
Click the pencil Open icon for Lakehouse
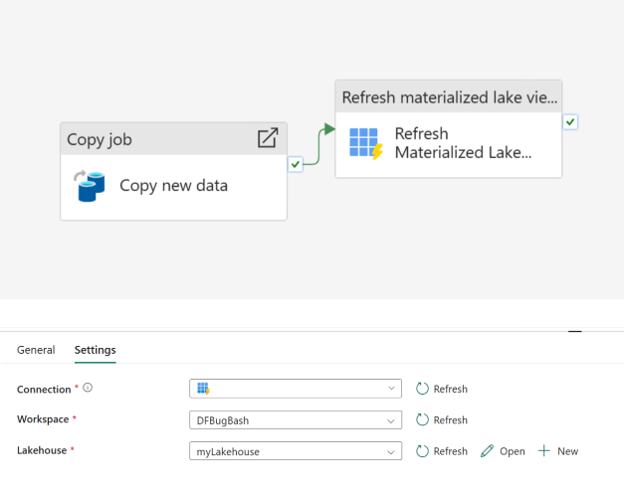pyautogui.click(x=487, y=451)
